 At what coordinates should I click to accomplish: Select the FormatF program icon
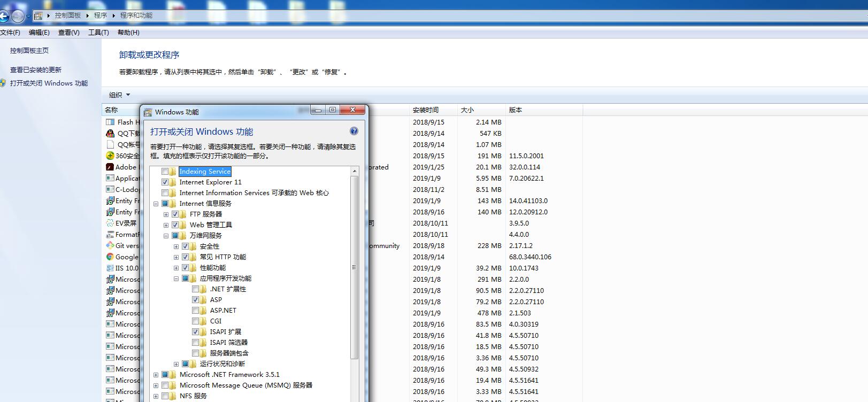click(x=110, y=234)
